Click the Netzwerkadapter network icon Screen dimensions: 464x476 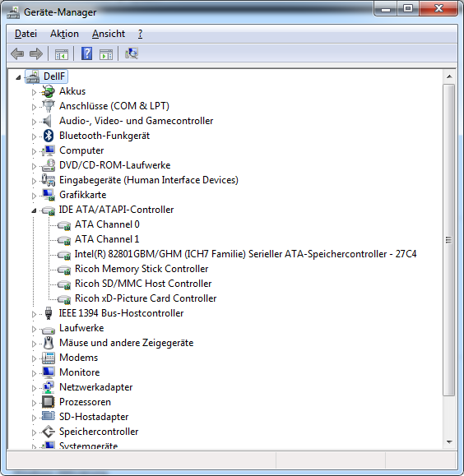(x=49, y=387)
